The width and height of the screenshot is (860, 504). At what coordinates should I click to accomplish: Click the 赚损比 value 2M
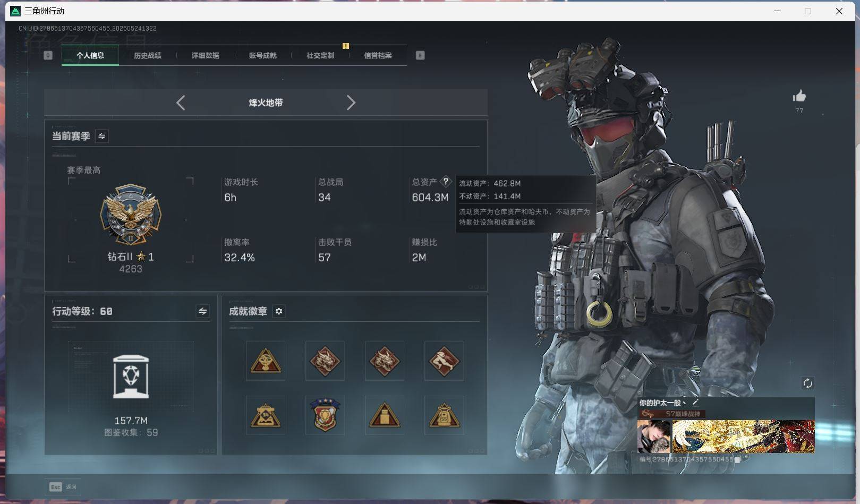coord(419,258)
